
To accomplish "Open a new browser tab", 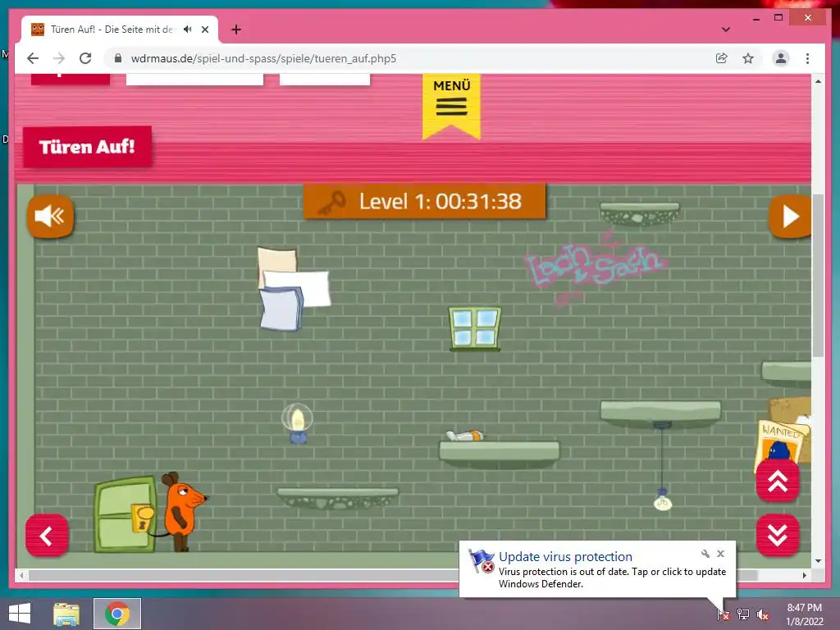I will pos(236,30).
